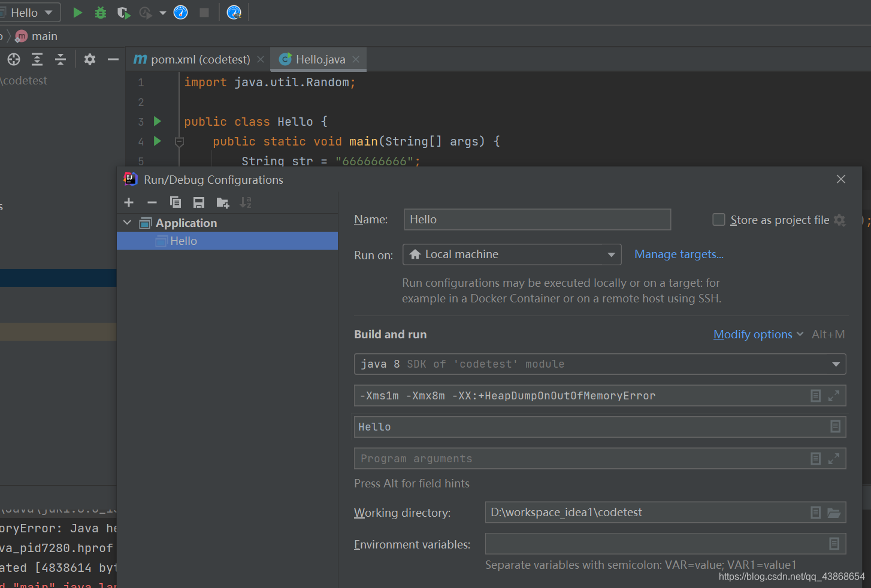The image size is (871, 588).
Task: Collapse all items in Project panel
Action: pyautogui.click(x=61, y=59)
